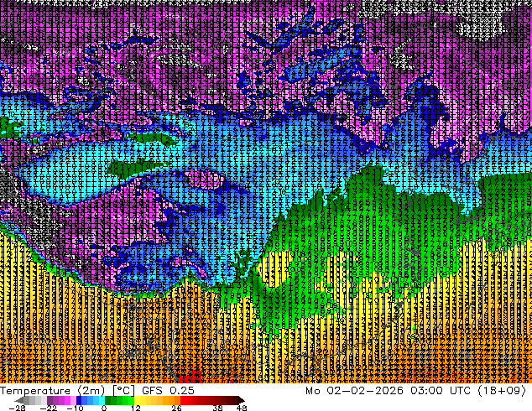Click the 48 maximum legend value
532x411 pixels.
coord(241,408)
